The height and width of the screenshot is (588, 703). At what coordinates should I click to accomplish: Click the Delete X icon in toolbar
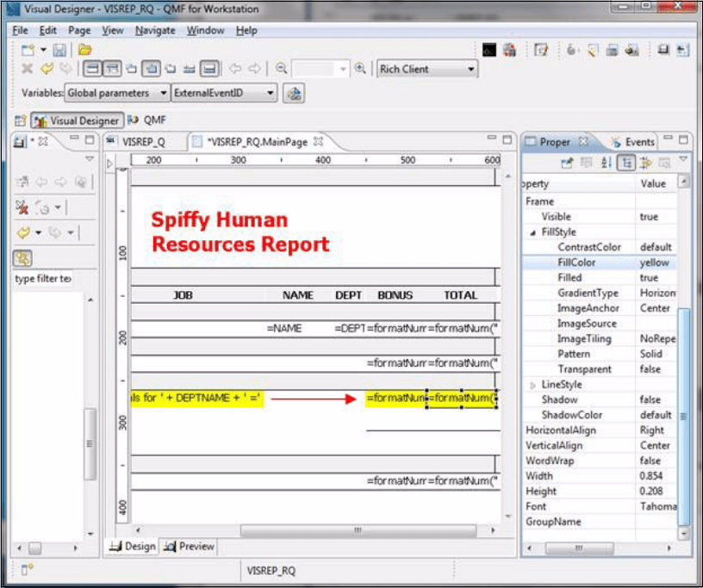[x=28, y=69]
